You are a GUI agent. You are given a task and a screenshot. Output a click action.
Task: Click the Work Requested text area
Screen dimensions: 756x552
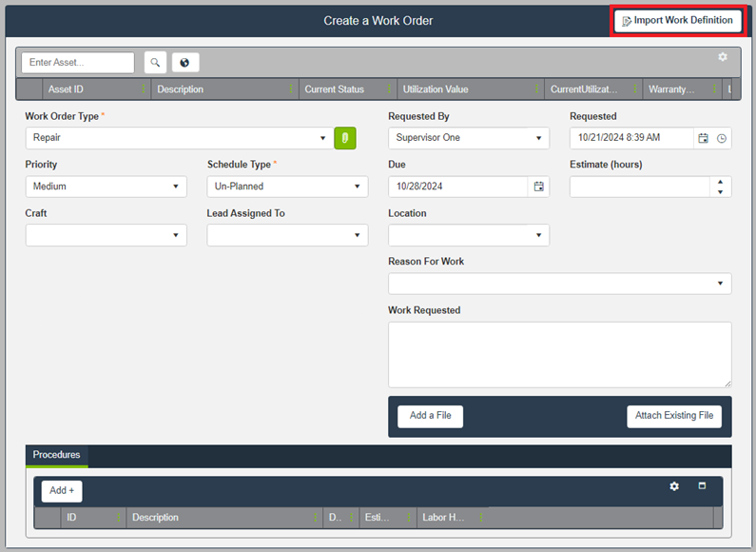pos(559,353)
